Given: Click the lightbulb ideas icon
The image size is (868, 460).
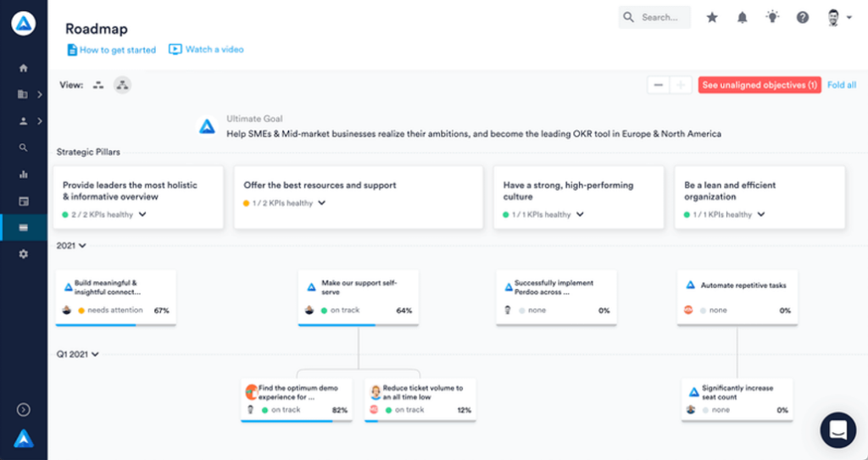Looking at the screenshot, I should tap(772, 17).
